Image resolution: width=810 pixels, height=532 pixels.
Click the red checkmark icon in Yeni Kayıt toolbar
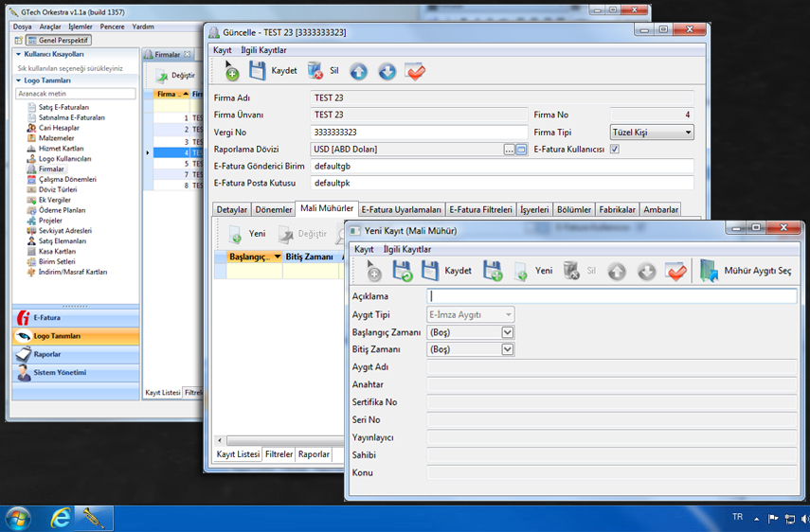click(x=675, y=272)
